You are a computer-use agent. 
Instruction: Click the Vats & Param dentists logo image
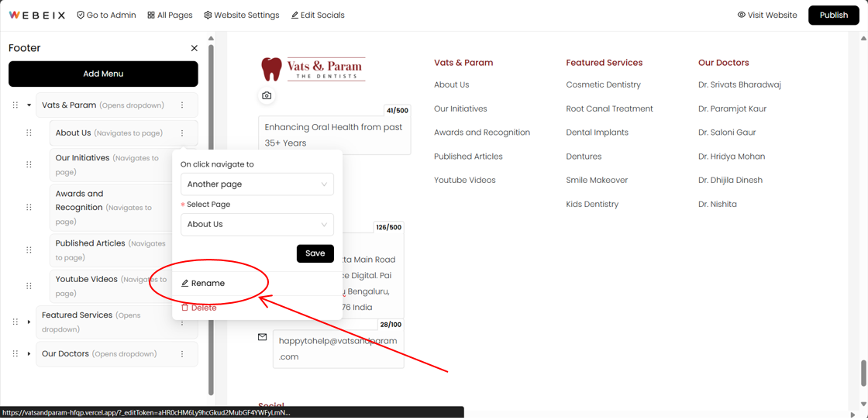click(x=313, y=69)
